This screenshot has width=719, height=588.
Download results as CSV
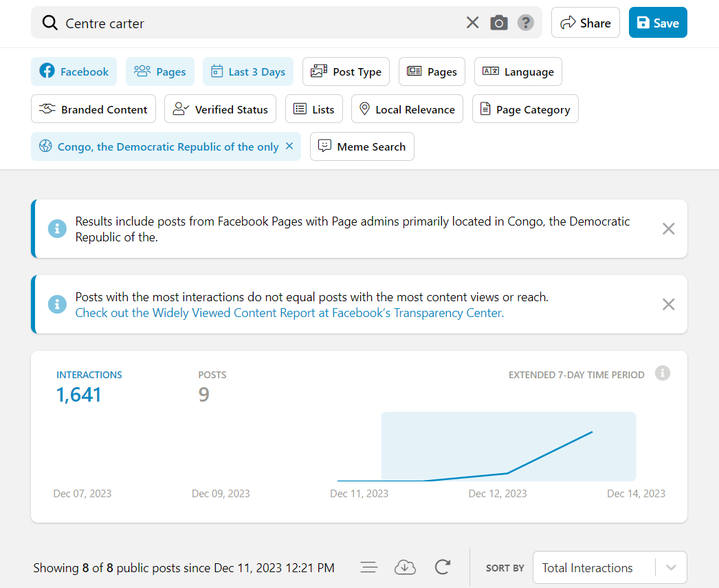tap(405, 567)
